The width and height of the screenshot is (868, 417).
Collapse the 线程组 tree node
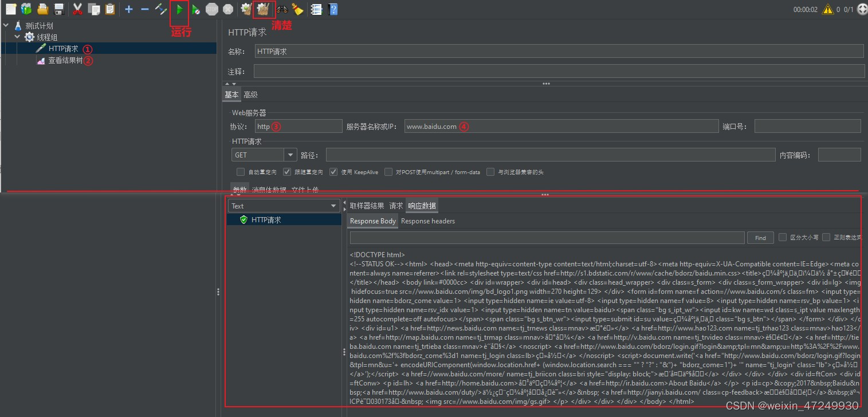(x=17, y=37)
